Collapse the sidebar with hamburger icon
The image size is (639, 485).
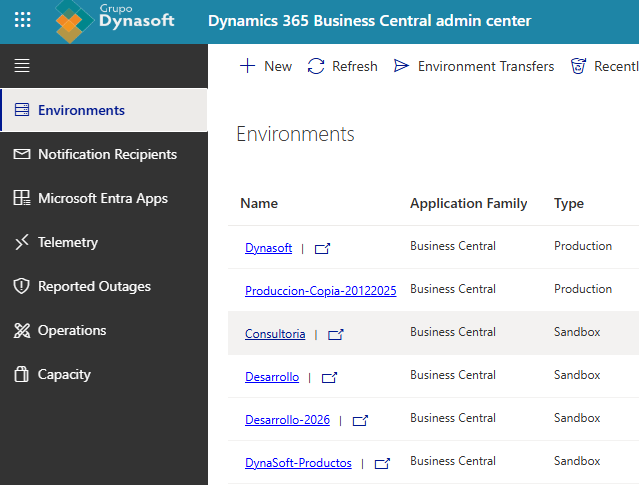pyautogui.click(x=22, y=66)
